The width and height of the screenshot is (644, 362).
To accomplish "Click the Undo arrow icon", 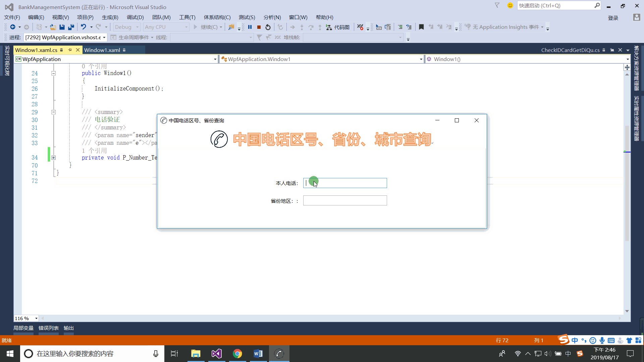I will tap(84, 27).
